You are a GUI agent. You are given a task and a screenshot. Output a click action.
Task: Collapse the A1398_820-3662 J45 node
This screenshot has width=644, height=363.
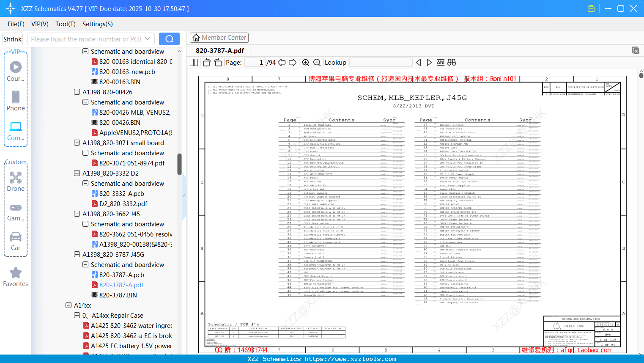point(77,214)
